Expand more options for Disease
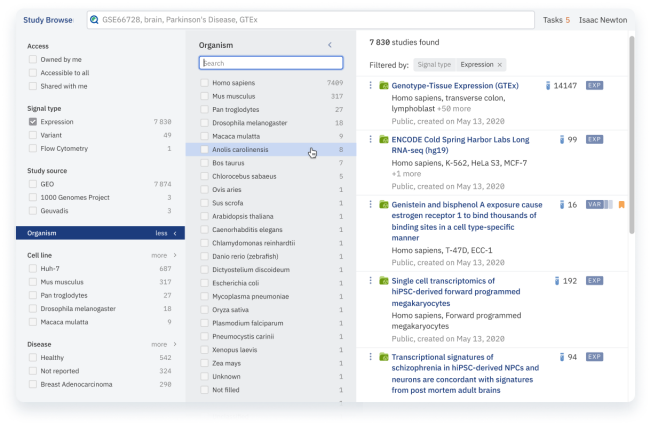 pyautogui.click(x=163, y=344)
